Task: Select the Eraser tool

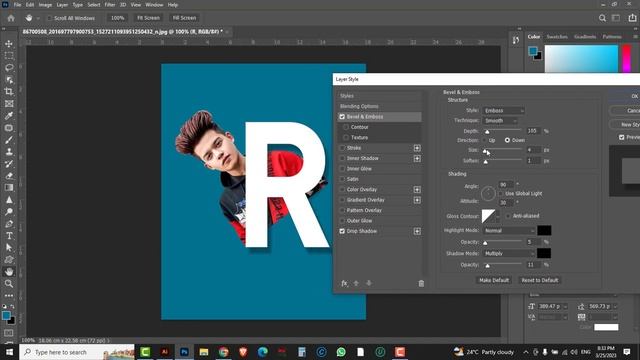Action: (9, 176)
